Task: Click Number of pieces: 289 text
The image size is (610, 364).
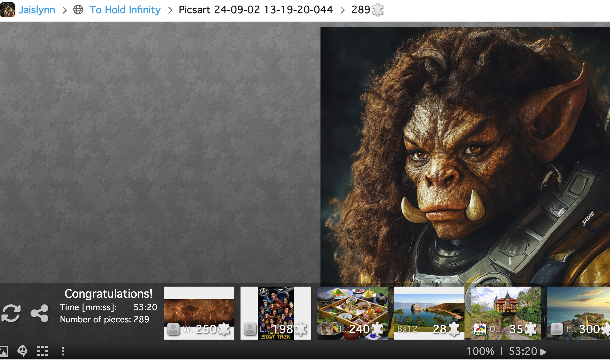Action: pos(105,319)
